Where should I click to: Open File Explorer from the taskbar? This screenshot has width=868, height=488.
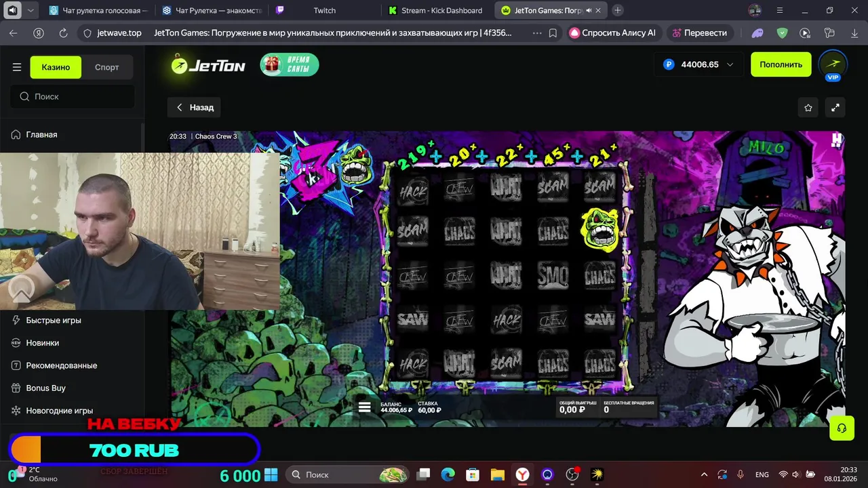pyautogui.click(x=498, y=474)
